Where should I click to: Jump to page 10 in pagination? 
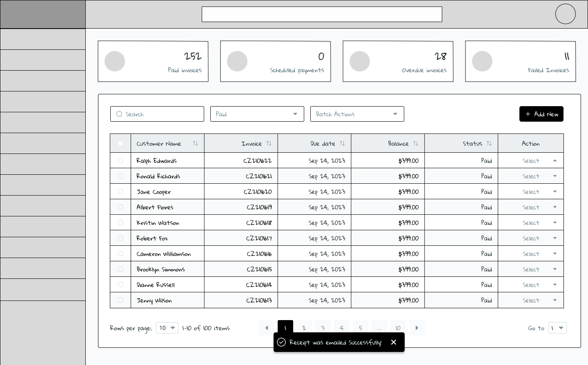click(x=398, y=328)
